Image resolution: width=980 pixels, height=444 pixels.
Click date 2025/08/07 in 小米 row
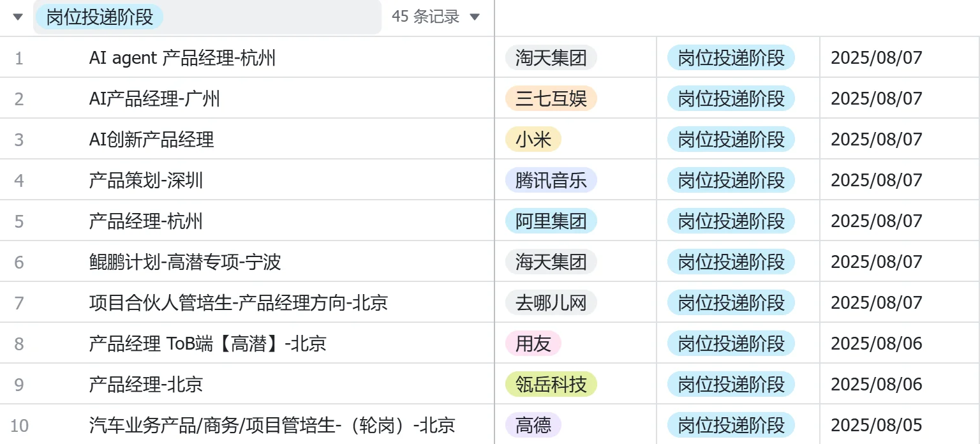[877, 140]
